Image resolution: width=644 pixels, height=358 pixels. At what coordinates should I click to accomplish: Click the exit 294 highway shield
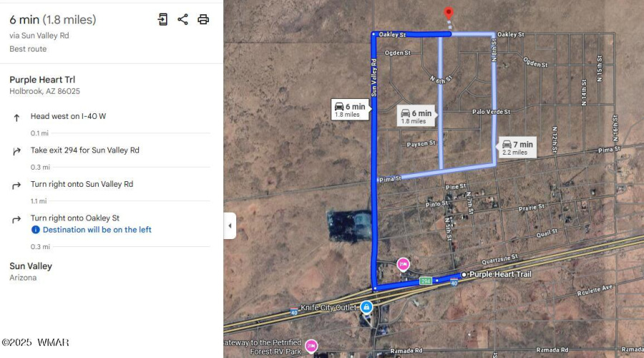tap(426, 281)
